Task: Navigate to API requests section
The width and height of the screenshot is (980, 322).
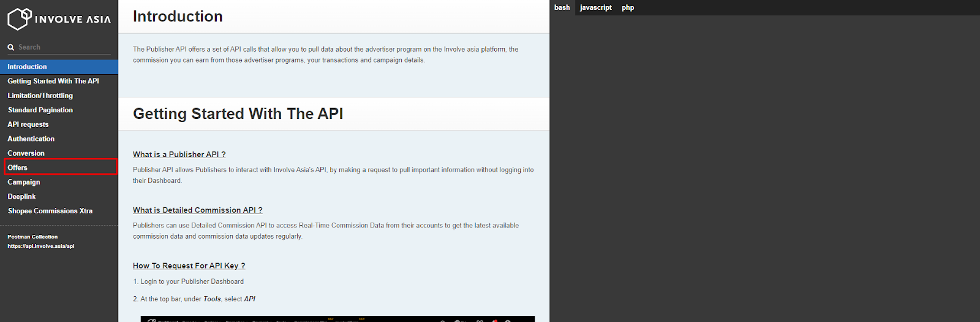Action: (28, 125)
